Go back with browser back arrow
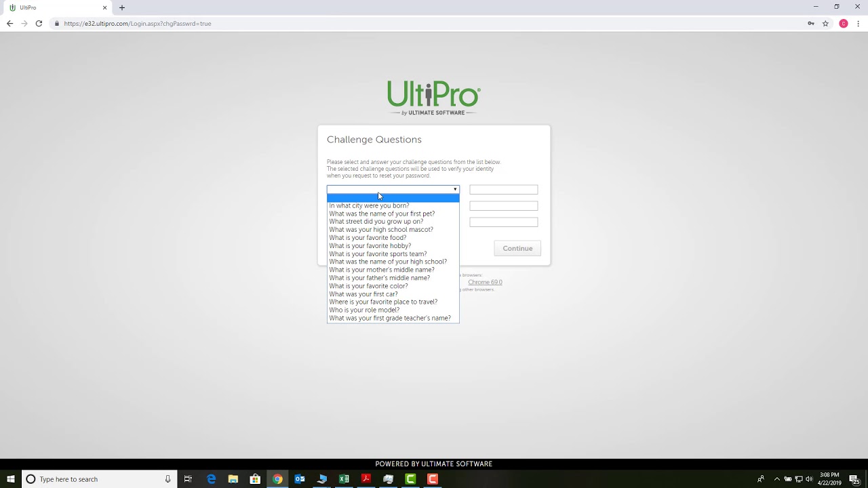The image size is (868, 488). point(9,23)
